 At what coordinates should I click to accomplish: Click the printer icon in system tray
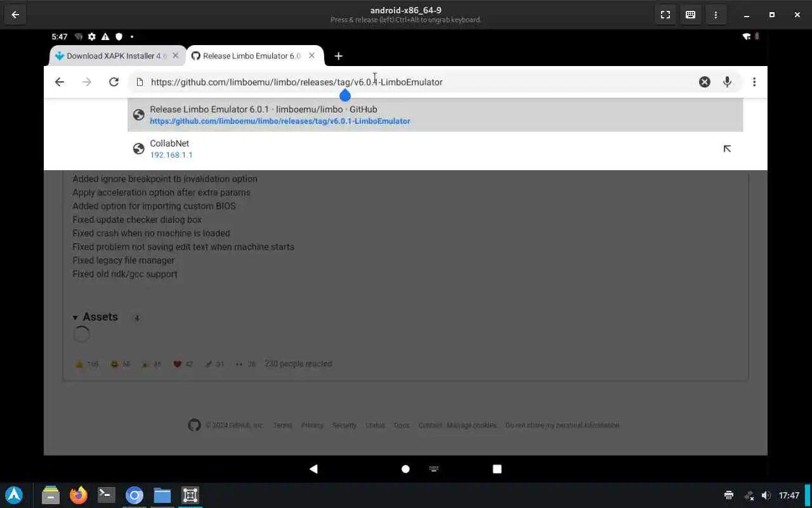(x=729, y=495)
